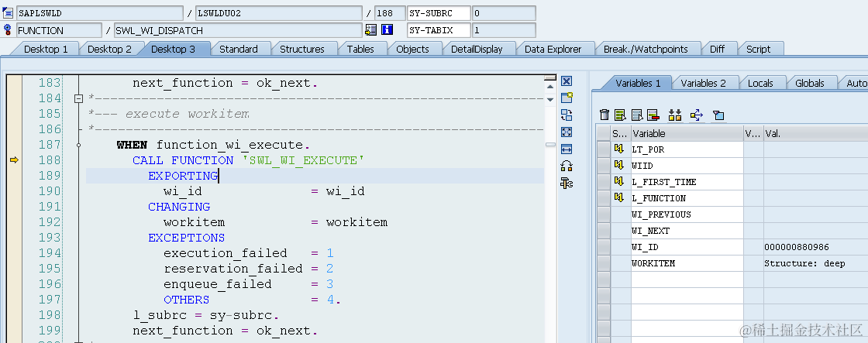Select the LT_POR row selector button
The image size is (868, 343).
[x=603, y=149]
